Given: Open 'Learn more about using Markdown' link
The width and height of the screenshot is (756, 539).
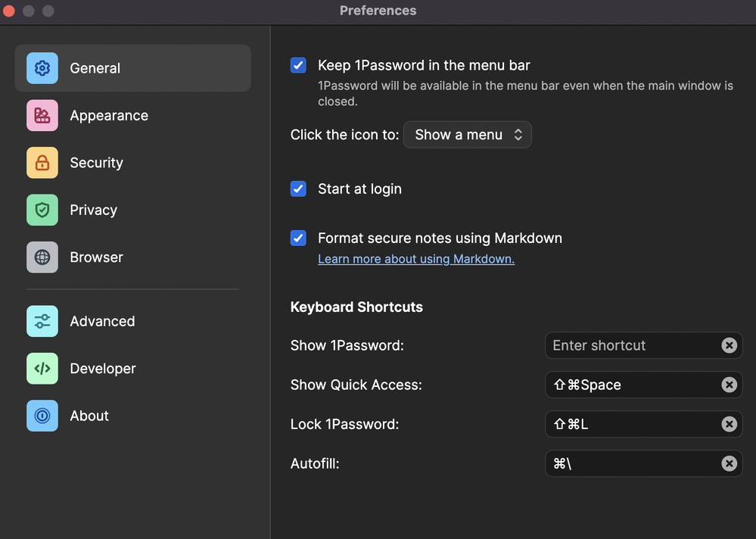Looking at the screenshot, I should pos(415,259).
